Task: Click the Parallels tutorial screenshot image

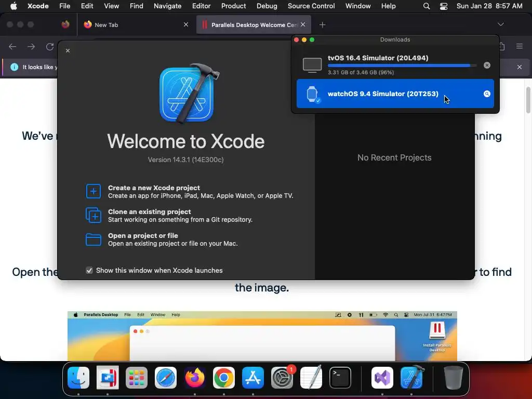Action: coord(262,336)
